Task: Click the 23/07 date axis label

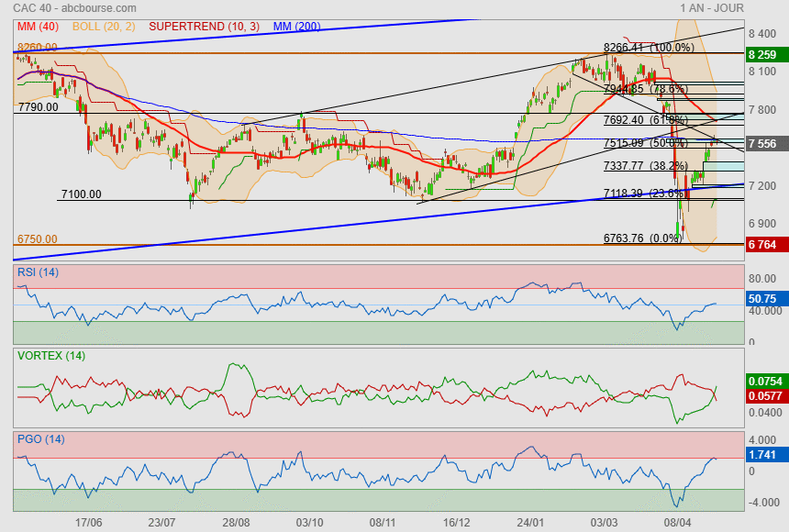Action: tap(162, 522)
